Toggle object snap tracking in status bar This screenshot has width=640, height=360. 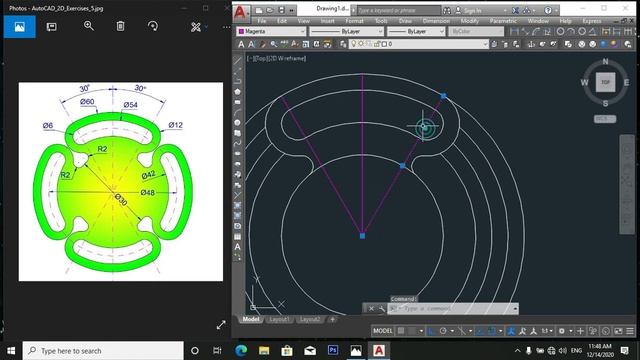pyautogui.click(x=480, y=331)
